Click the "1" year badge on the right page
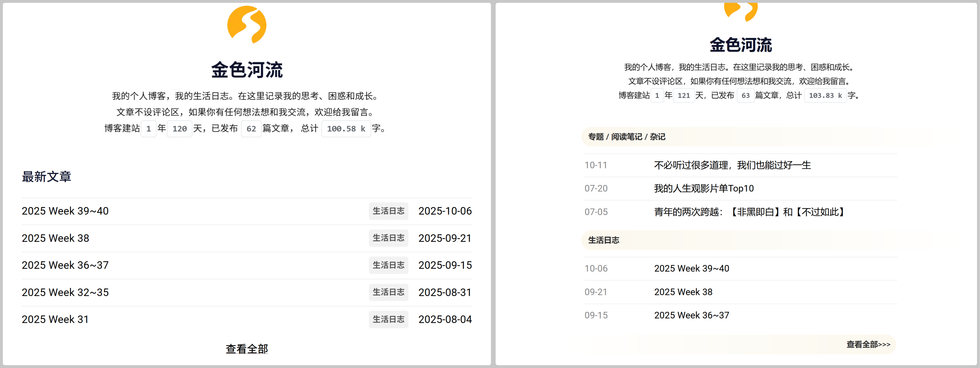This screenshot has height=368, width=980. (657, 95)
